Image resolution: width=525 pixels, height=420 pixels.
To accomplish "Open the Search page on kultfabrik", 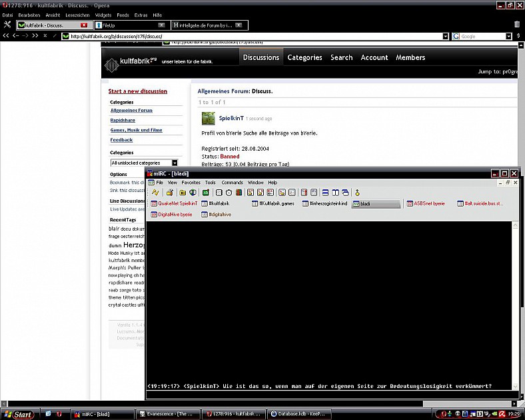I will [x=342, y=57].
